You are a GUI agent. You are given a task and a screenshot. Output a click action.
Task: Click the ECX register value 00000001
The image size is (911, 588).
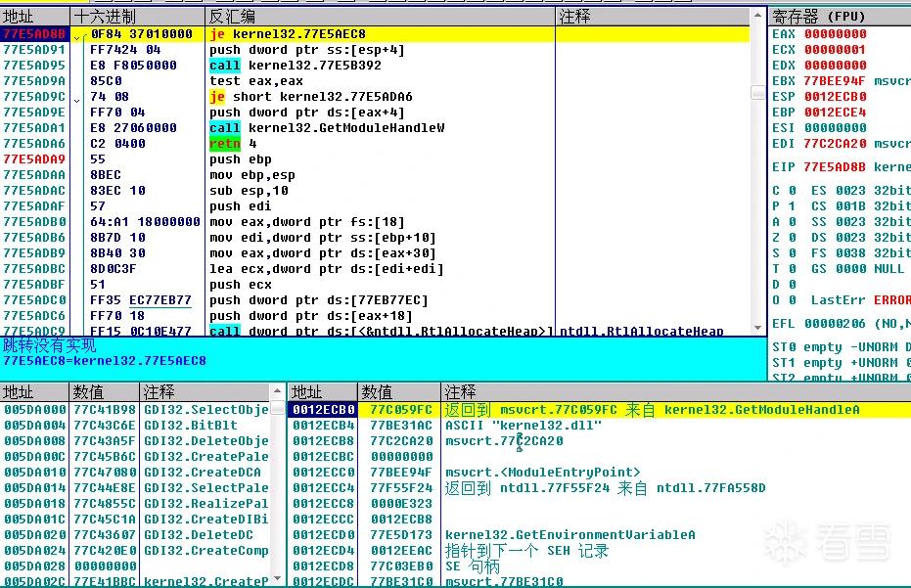tap(836, 49)
